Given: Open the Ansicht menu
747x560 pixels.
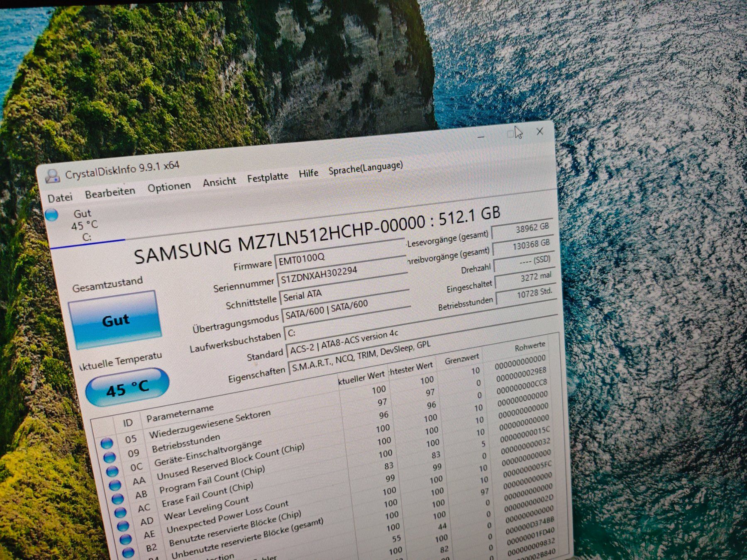Looking at the screenshot, I should click(219, 182).
